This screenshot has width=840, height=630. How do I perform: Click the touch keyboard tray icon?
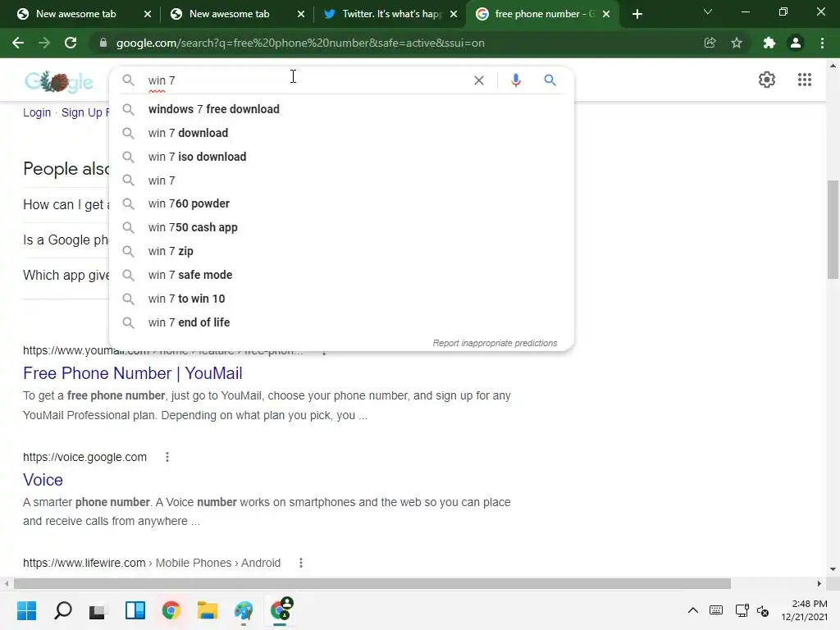pos(715,610)
